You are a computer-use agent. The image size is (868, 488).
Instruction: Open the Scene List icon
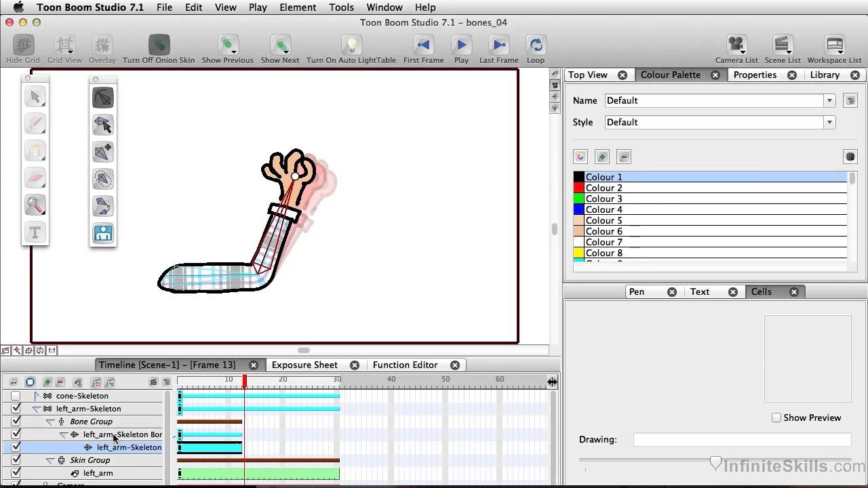click(x=783, y=45)
